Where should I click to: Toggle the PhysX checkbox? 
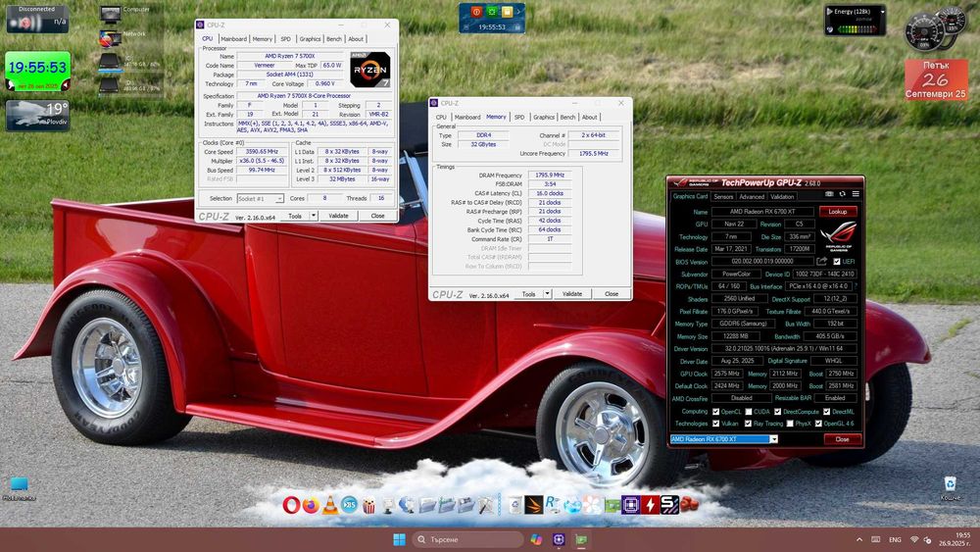789,424
